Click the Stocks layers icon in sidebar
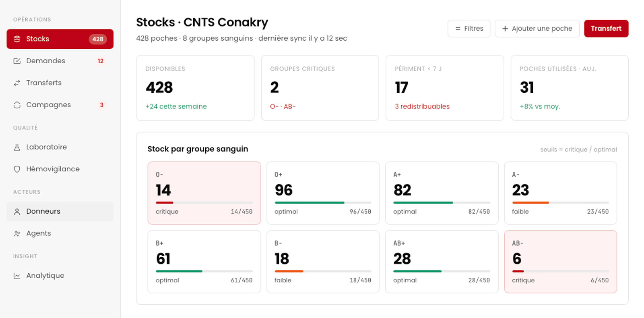The image size is (644, 318). (17, 39)
